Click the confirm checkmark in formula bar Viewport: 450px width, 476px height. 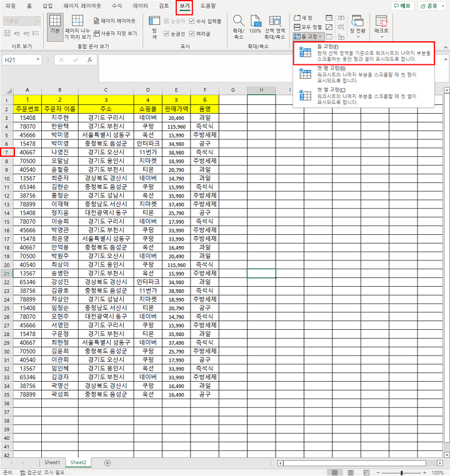click(x=76, y=60)
